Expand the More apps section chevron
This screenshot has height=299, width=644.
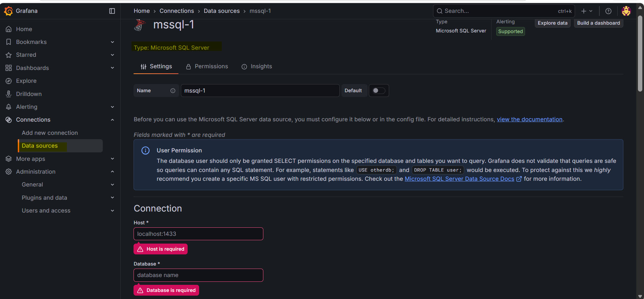pos(113,159)
